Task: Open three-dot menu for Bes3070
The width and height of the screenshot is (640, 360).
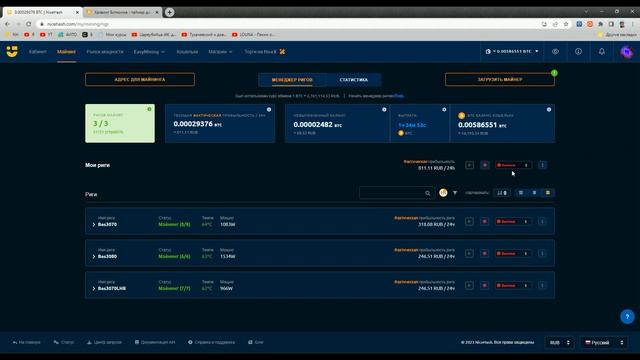Action: tap(542, 222)
